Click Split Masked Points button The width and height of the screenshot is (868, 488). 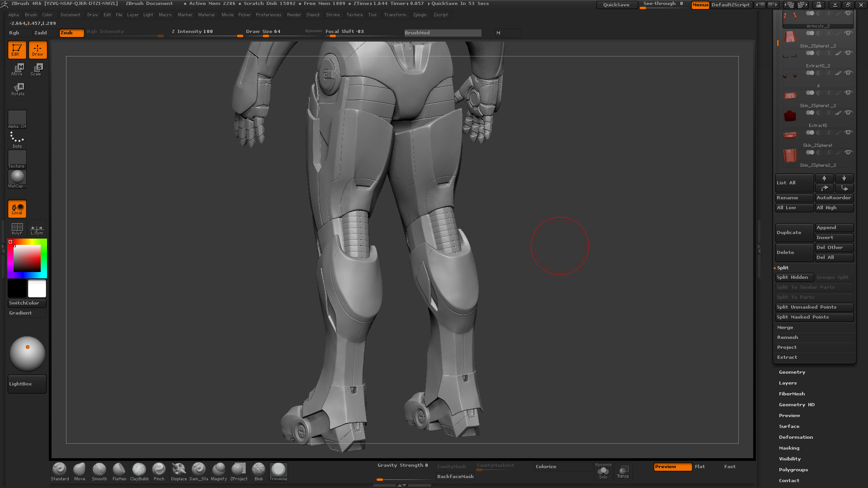coord(814,317)
